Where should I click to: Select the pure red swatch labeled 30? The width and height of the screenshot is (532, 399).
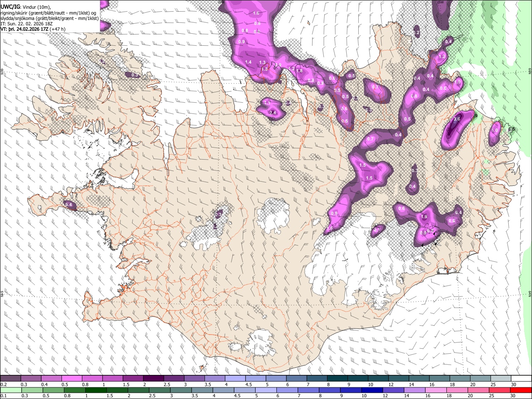coord(521,390)
